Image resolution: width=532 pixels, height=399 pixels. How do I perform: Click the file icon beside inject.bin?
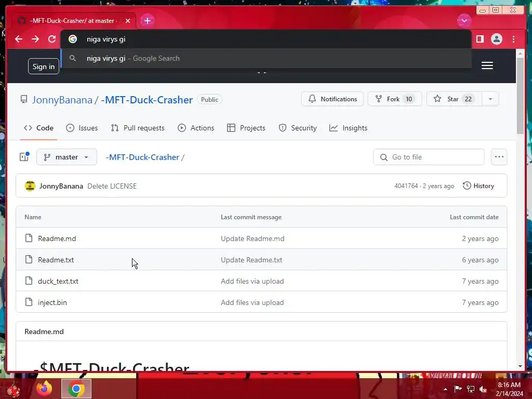coord(29,302)
